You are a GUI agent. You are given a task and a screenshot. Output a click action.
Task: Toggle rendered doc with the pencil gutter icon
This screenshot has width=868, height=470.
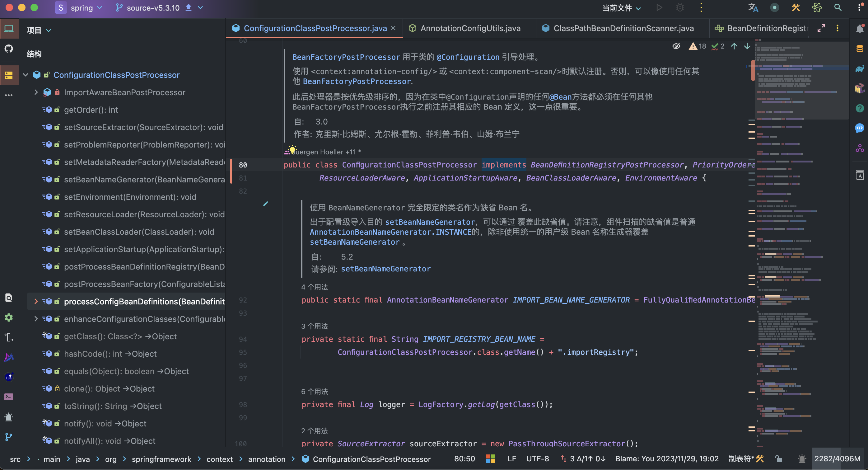click(x=265, y=204)
